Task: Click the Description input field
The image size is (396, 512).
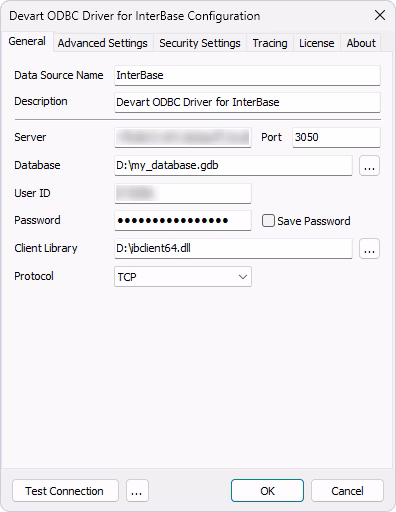Action: coord(247,102)
